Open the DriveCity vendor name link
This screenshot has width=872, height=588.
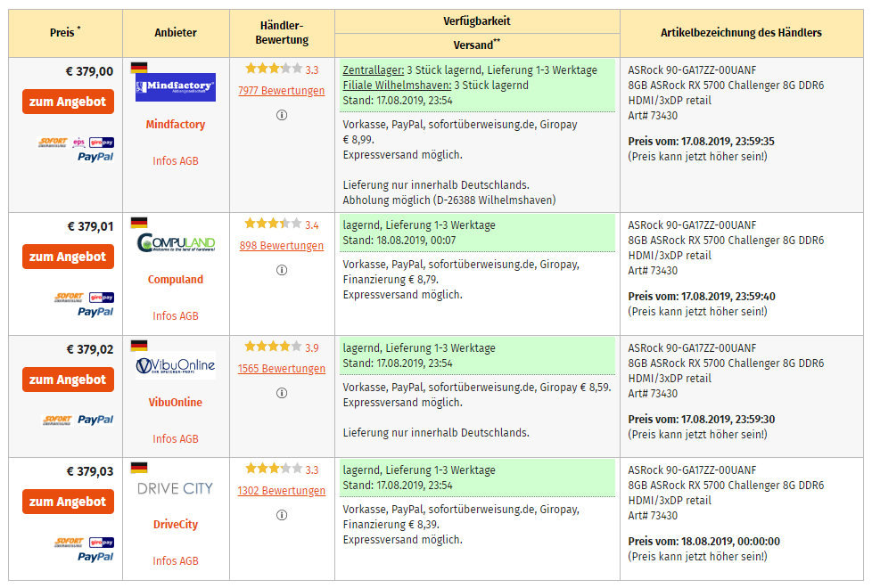pyautogui.click(x=175, y=525)
